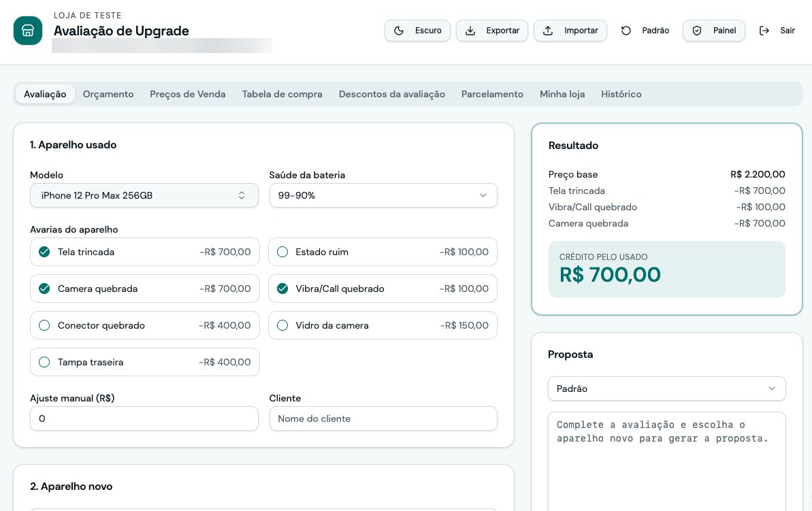
Task: Focus the Ajuste manual (R$) field
Action: (144, 419)
